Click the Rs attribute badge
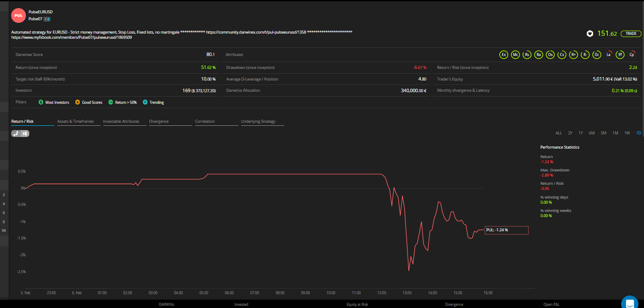This screenshot has height=308, width=644. (x=526, y=55)
